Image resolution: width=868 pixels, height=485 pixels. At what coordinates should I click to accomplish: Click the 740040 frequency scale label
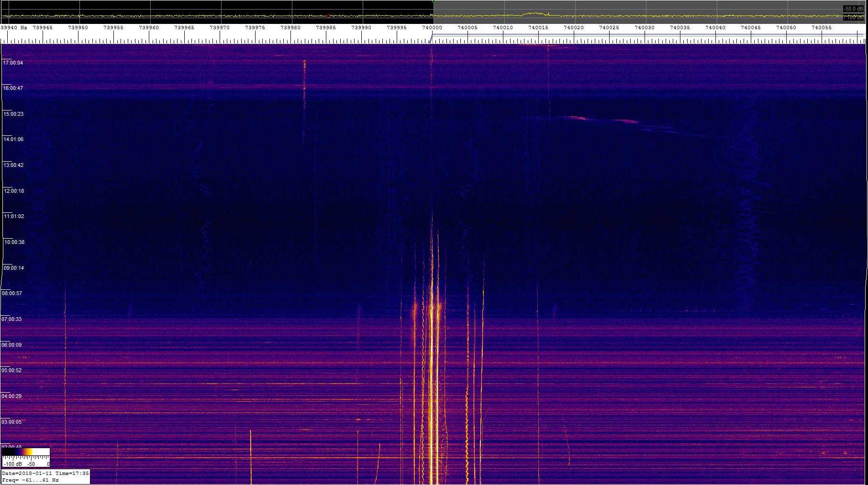[715, 28]
